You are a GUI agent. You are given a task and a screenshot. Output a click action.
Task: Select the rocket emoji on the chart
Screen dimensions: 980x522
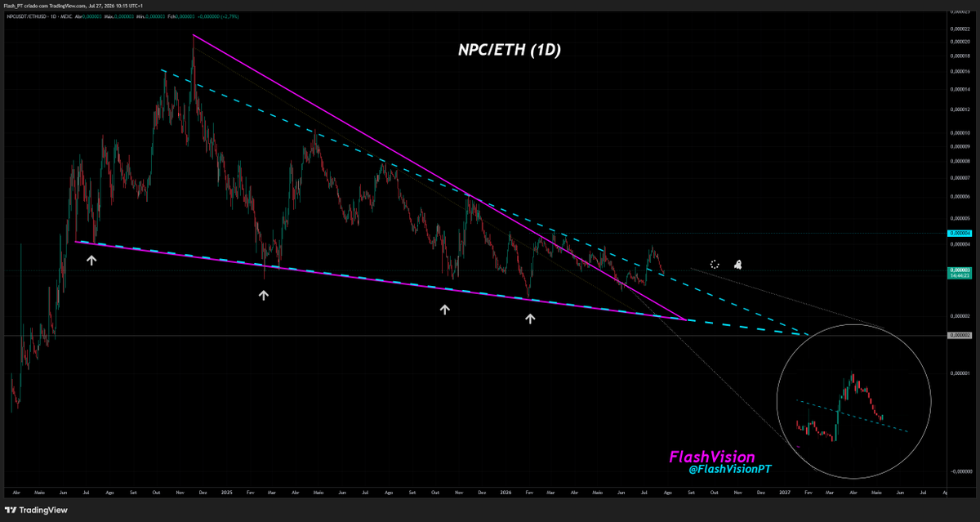pos(737,264)
